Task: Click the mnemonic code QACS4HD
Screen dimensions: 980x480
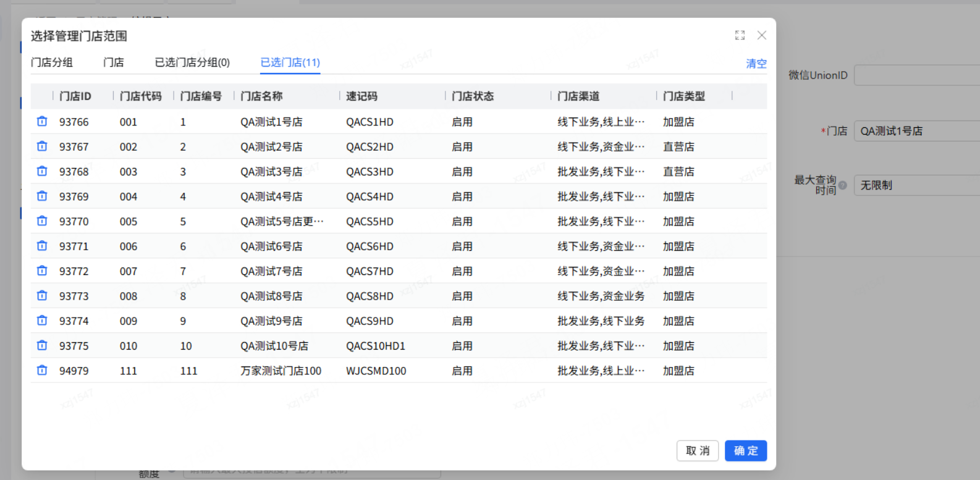Action: pos(370,196)
